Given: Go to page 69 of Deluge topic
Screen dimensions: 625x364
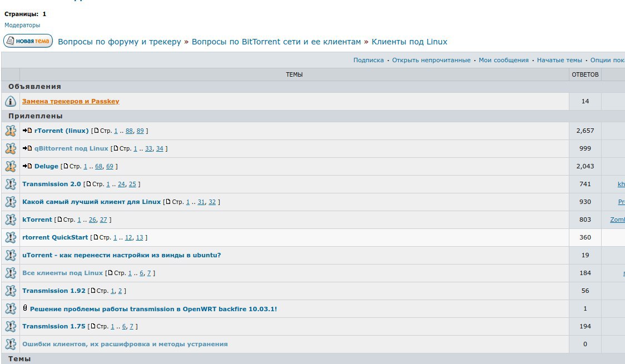Looking at the screenshot, I should 110,167.
